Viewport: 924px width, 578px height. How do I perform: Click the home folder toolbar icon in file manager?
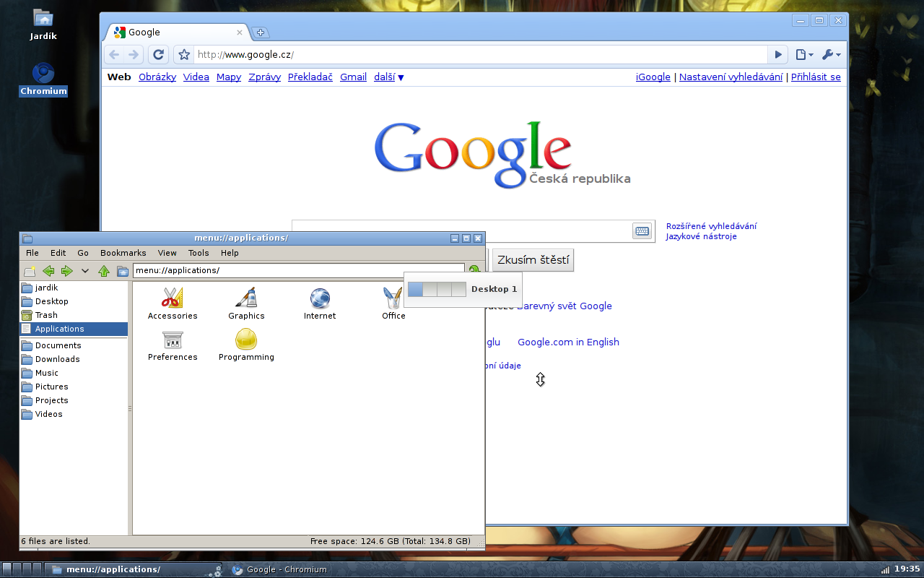point(123,271)
